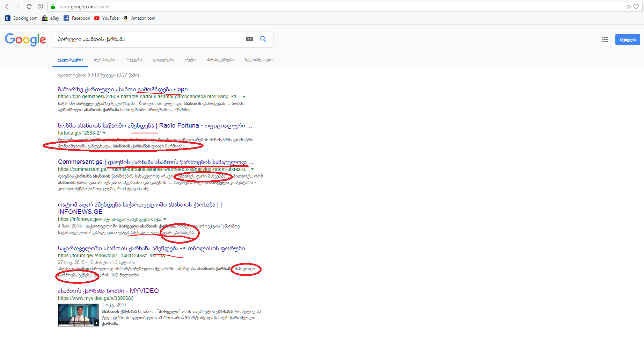This screenshot has height=339, width=644.
Task: Open the YouTube bookmark
Action: pos(107,18)
